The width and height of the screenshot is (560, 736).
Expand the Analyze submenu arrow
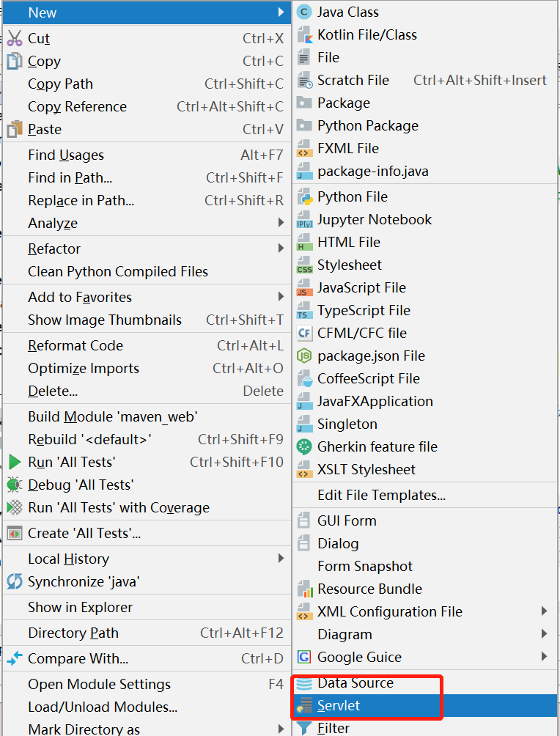click(281, 223)
